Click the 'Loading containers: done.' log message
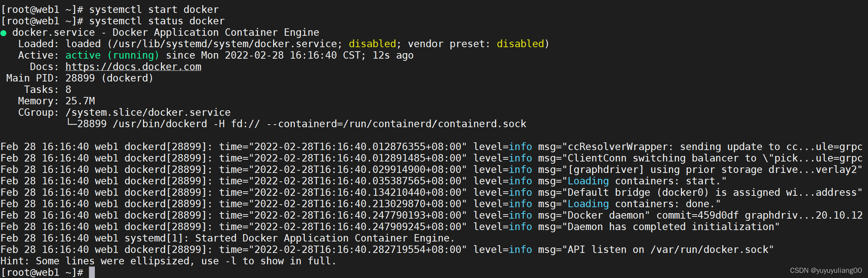Screen dimensions: 868x278 [x=629, y=204]
